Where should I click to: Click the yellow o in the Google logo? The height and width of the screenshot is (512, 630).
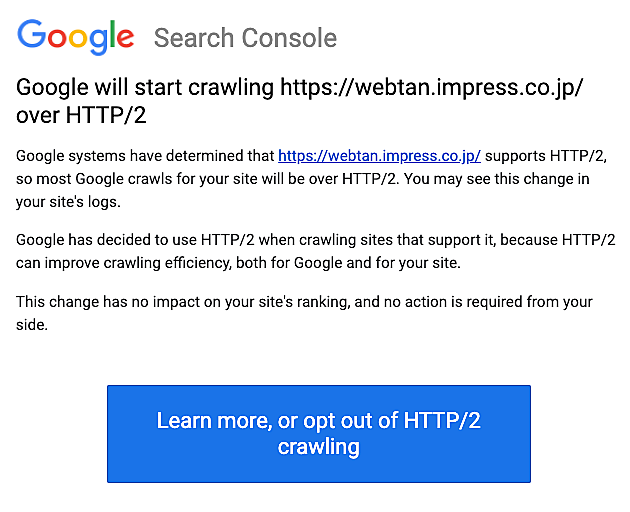point(76,39)
